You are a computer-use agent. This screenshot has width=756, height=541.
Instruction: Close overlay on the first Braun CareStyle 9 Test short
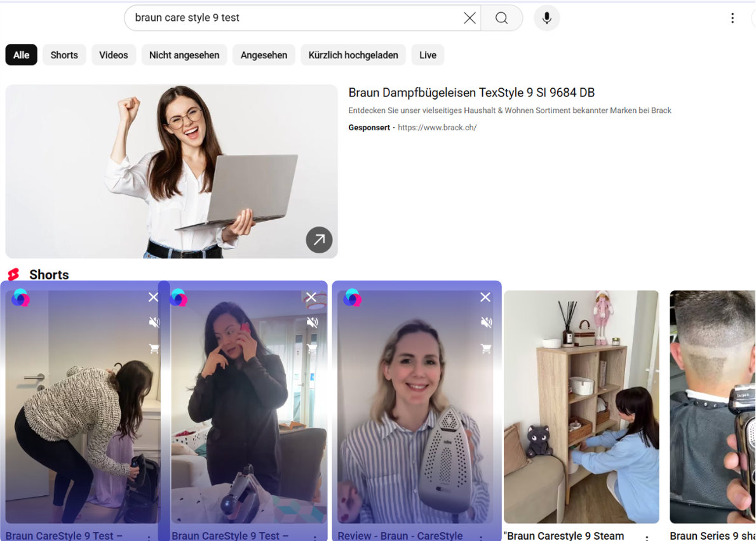(x=153, y=297)
